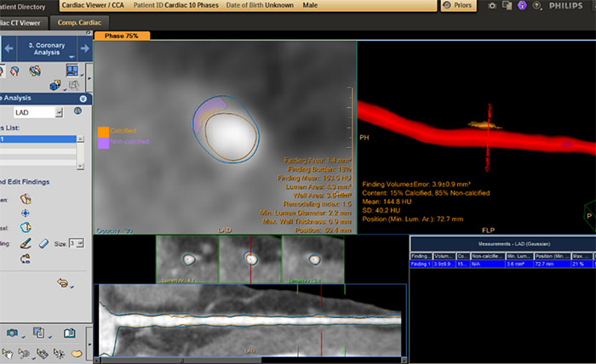The image size is (596, 364).
Task: Select the eraser tool
Action: (43, 243)
